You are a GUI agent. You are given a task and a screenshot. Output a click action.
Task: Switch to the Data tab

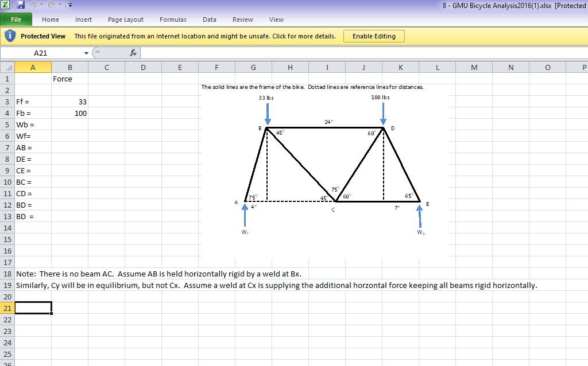click(x=209, y=20)
